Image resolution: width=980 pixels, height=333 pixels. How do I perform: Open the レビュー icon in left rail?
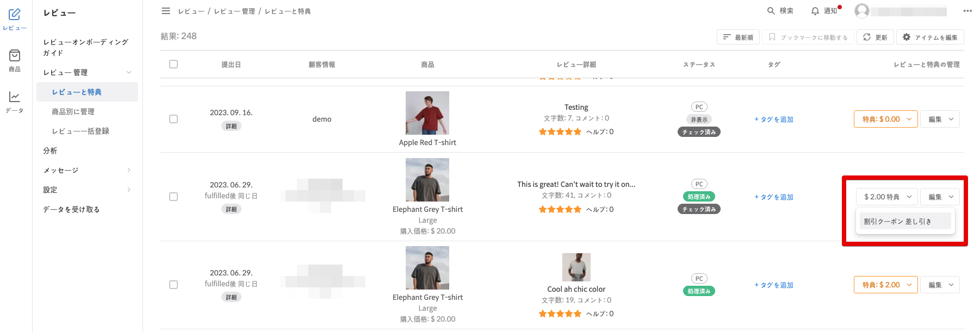15,15
